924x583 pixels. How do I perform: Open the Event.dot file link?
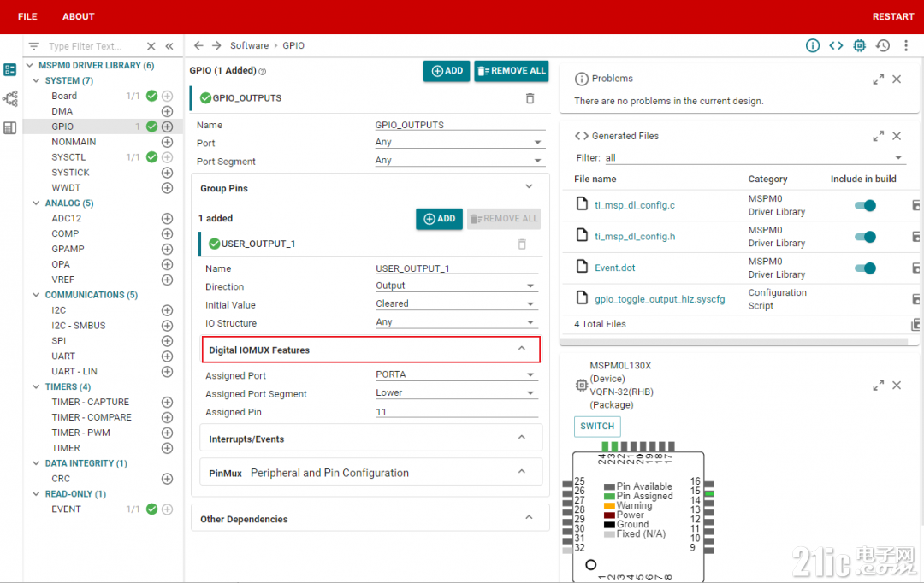(614, 268)
